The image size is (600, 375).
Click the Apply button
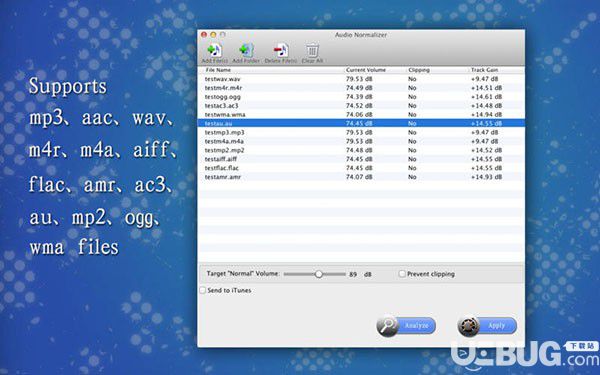click(487, 326)
